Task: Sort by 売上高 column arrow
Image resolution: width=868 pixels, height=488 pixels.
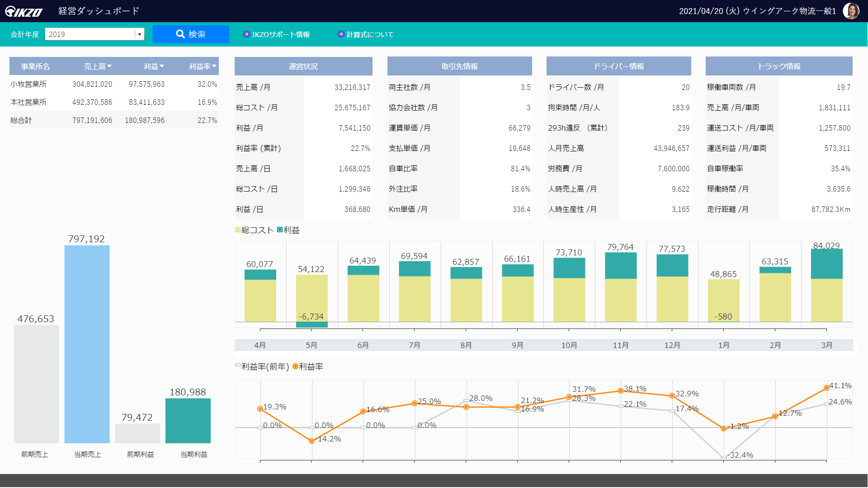Action: (109, 66)
